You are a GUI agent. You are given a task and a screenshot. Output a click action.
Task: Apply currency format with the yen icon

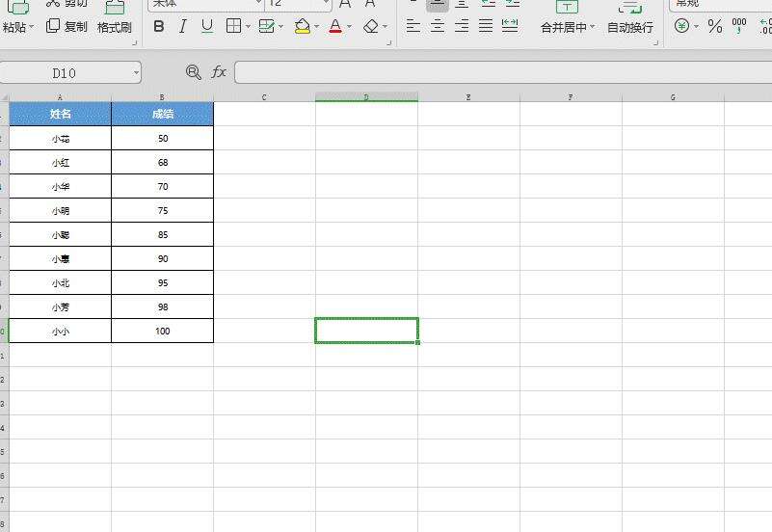pos(682,26)
